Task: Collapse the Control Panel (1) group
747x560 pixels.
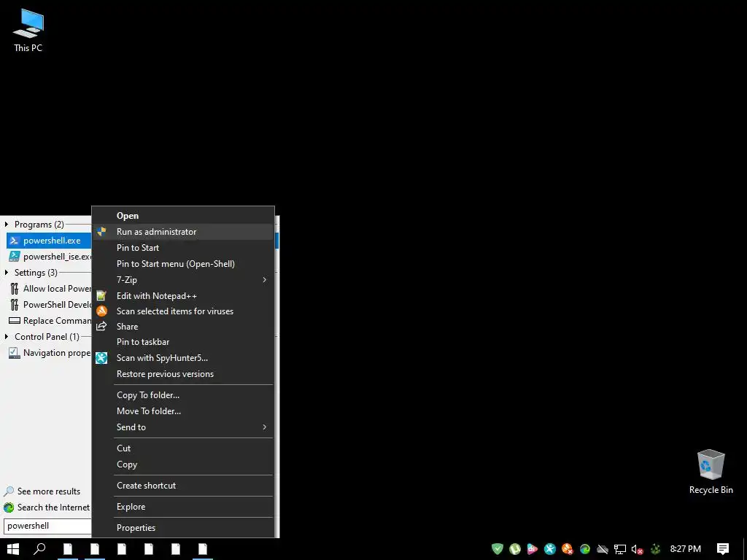Action: tap(6, 337)
